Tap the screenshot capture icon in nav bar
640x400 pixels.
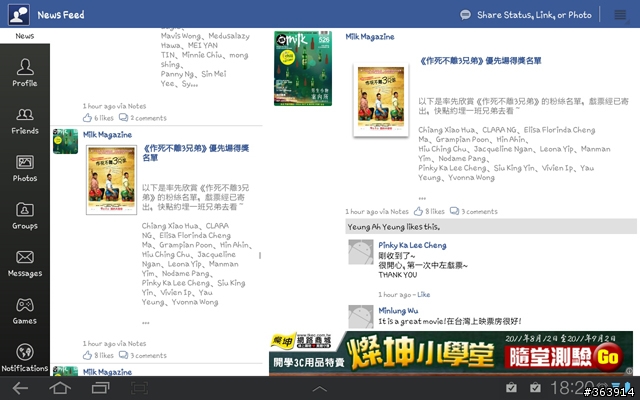(x=139, y=388)
